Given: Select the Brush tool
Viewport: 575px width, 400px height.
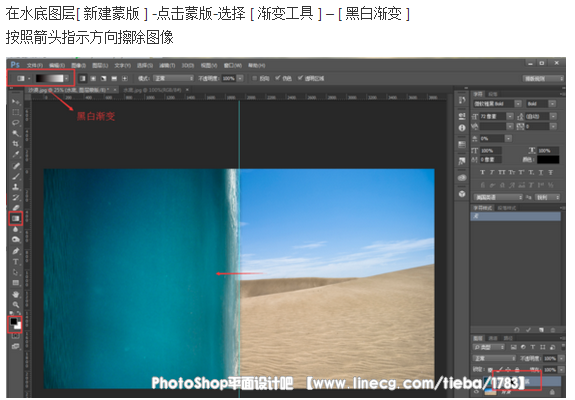Looking at the screenshot, I should click(15, 176).
